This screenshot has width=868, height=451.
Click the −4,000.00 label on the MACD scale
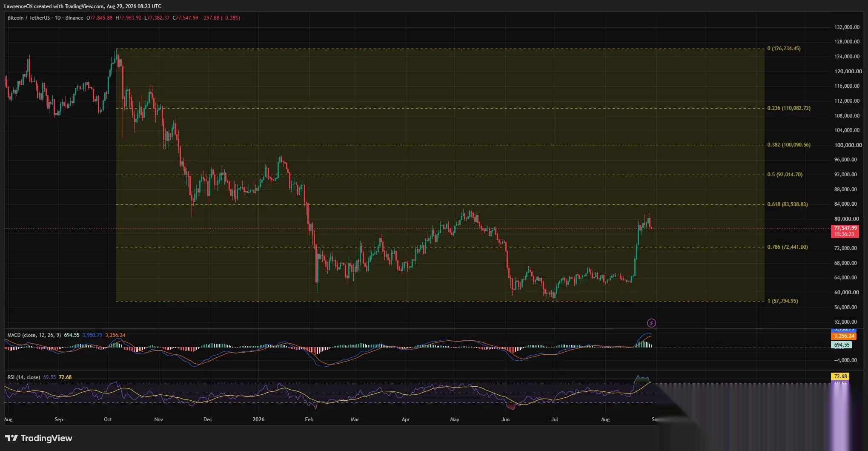tap(845, 360)
